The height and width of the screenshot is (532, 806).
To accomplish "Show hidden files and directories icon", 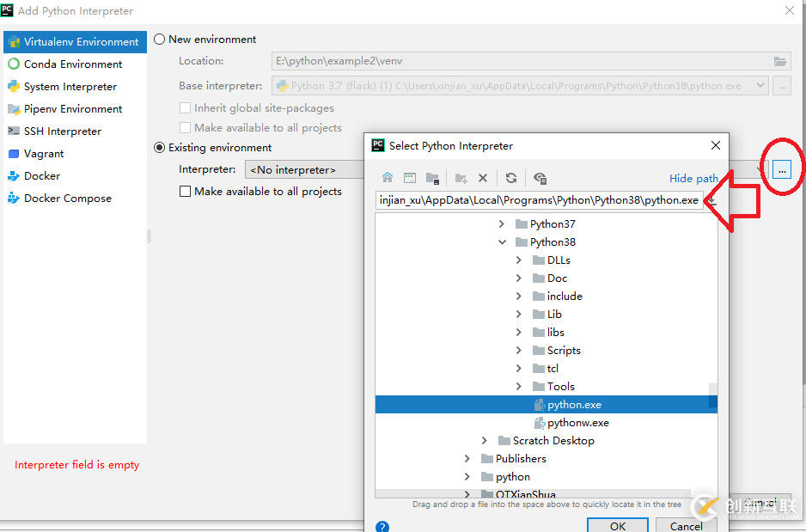I will coord(540,179).
